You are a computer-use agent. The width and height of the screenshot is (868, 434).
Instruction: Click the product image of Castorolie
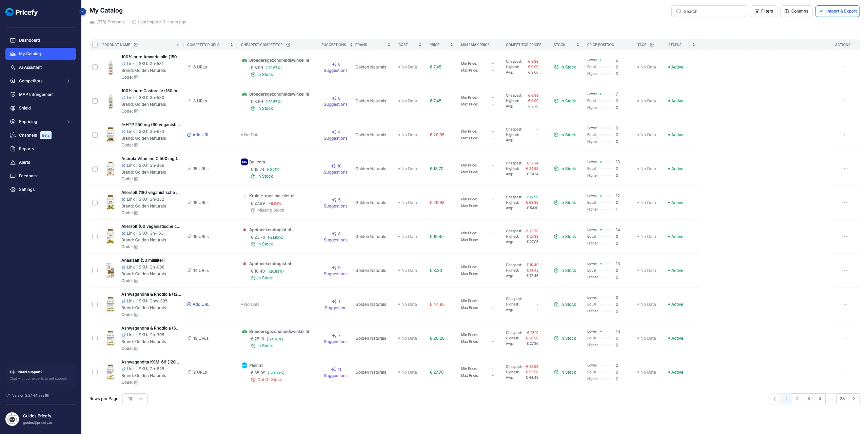[111, 101]
